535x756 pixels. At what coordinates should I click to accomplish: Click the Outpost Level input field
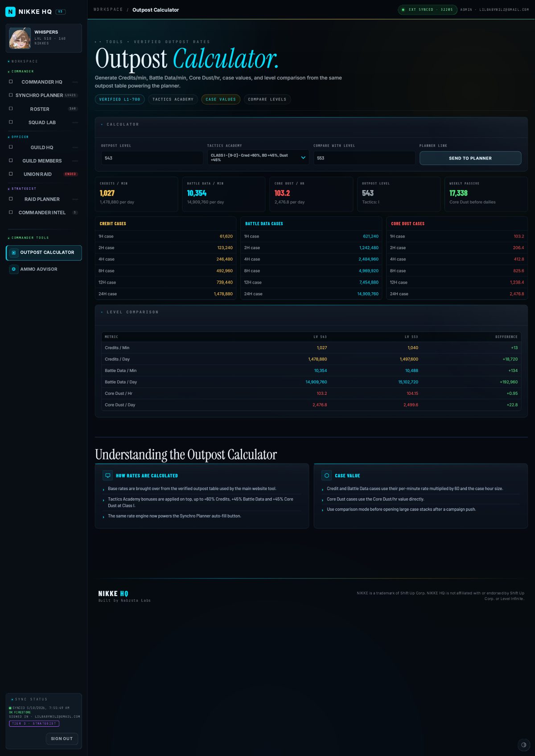[152, 158]
